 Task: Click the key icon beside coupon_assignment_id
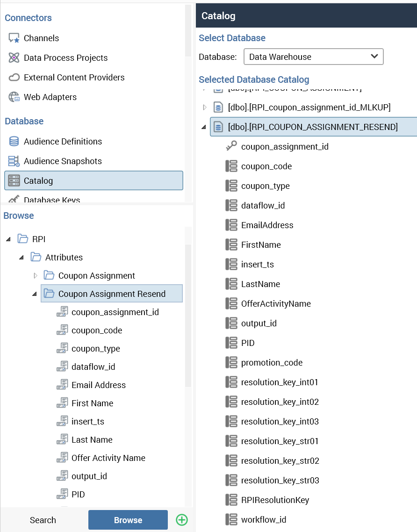(231, 147)
